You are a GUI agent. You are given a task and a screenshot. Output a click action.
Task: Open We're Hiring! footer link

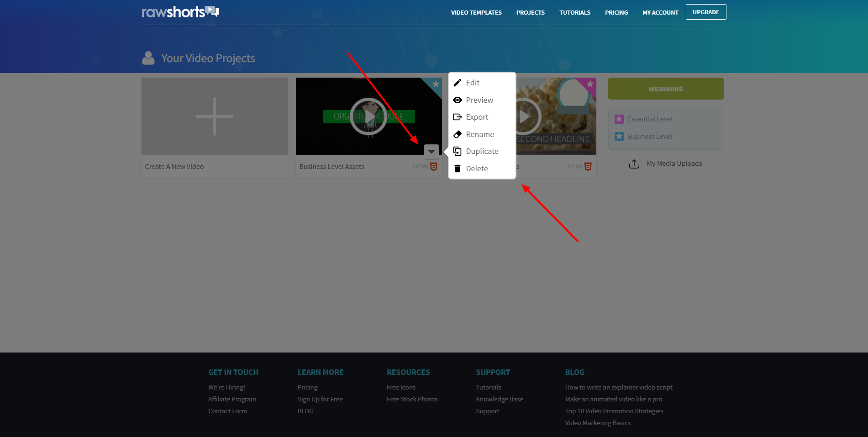(x=226, y=387)
